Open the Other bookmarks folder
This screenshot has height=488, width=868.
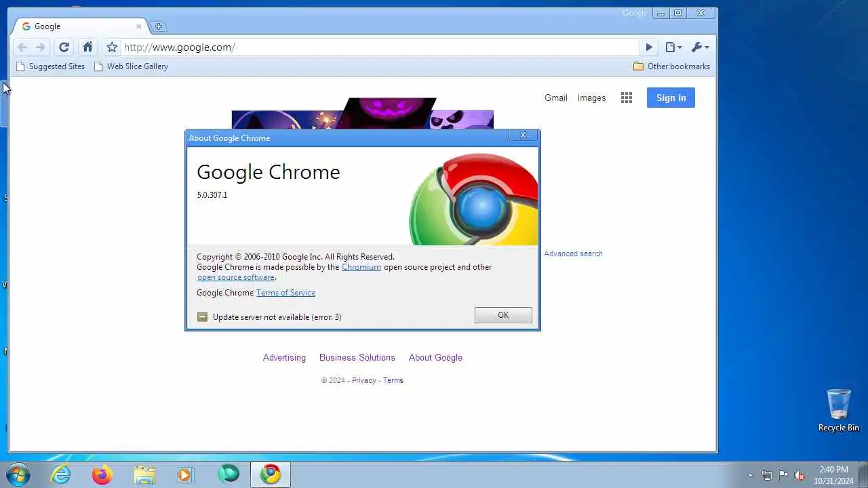[x=671, y=66]
